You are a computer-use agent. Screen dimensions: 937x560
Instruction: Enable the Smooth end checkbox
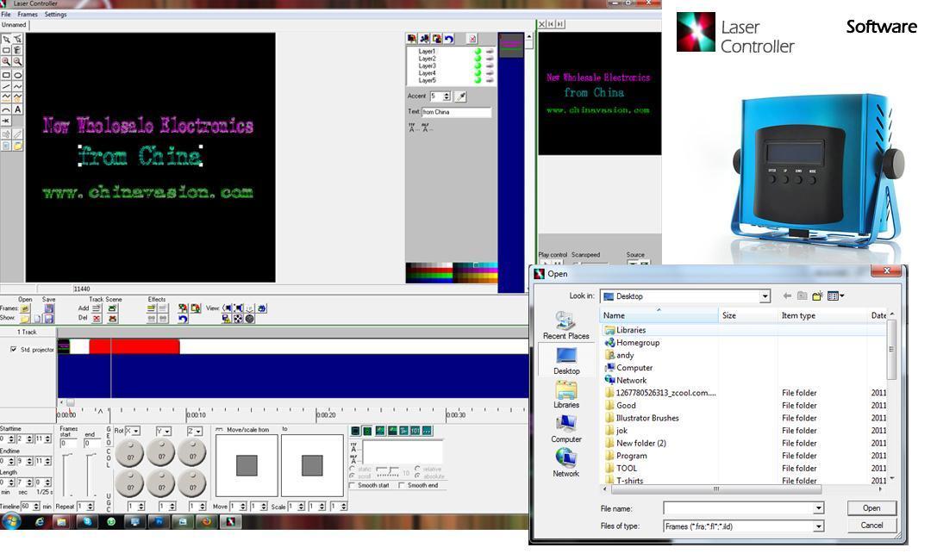(403, 486)
